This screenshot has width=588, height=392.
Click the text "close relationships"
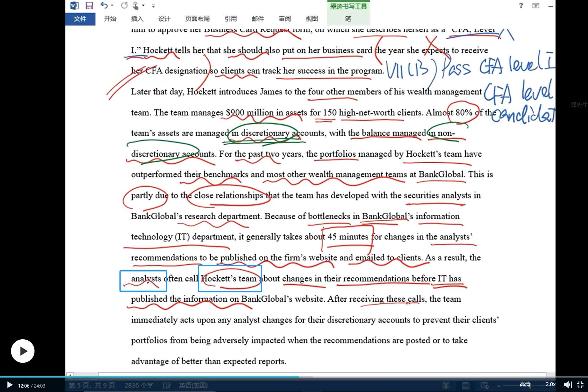pos(228,195)
